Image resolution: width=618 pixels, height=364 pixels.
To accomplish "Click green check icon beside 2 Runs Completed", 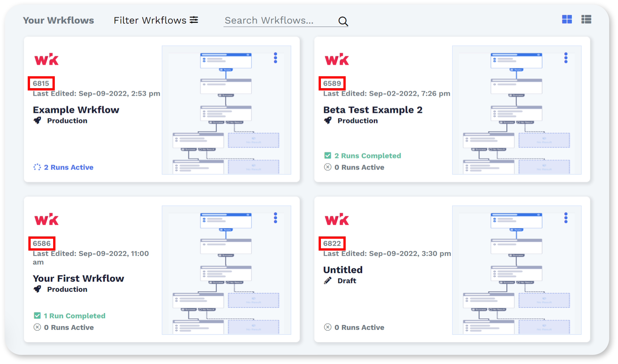I will coord(328,155).
